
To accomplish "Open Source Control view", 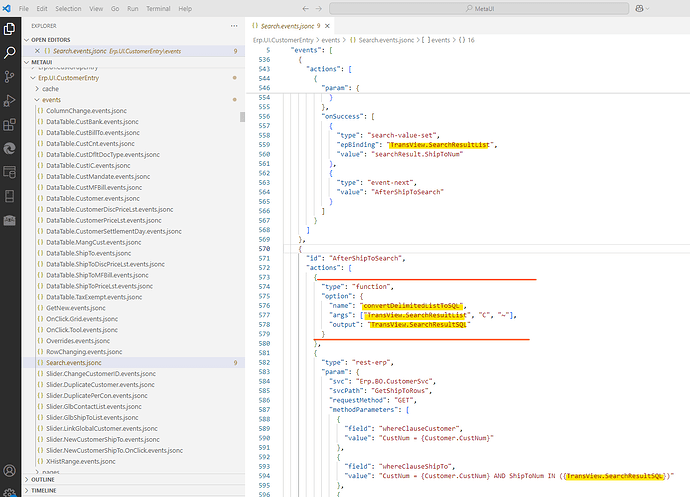I will (x=9, y=77).
